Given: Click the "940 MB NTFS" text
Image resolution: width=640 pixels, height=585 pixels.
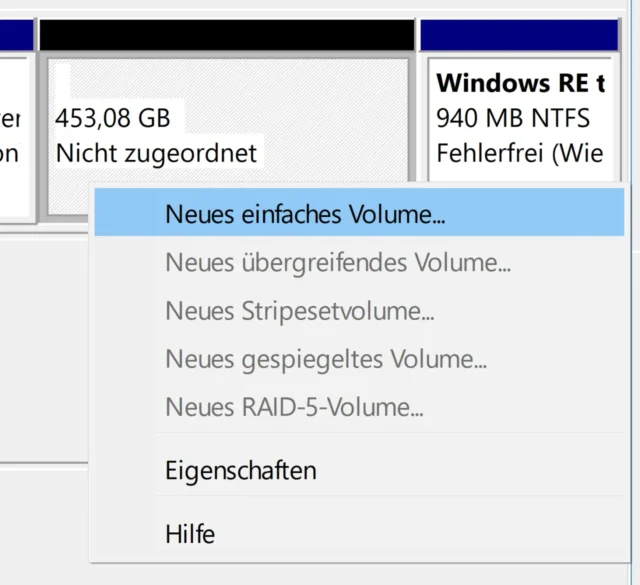Looking at the screenshot, I should (513, 118).
